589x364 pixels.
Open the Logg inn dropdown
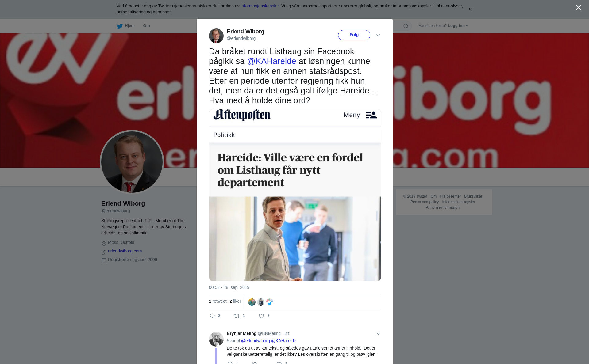458,26
